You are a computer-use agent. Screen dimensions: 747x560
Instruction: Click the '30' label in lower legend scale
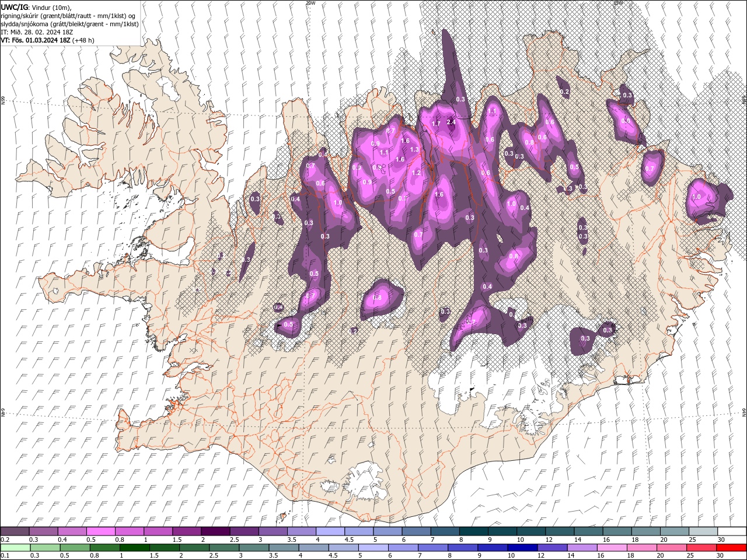click(721, 556)
